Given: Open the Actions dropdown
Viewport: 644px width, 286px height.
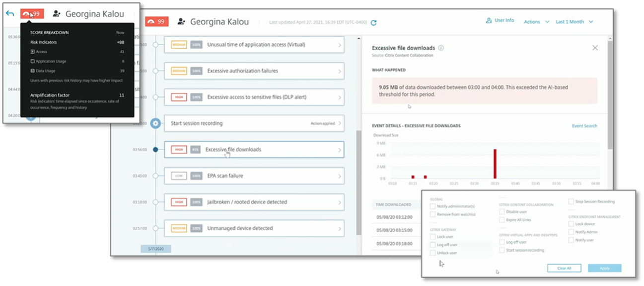Looking at the screenshot, I should (x=537, y=22).
